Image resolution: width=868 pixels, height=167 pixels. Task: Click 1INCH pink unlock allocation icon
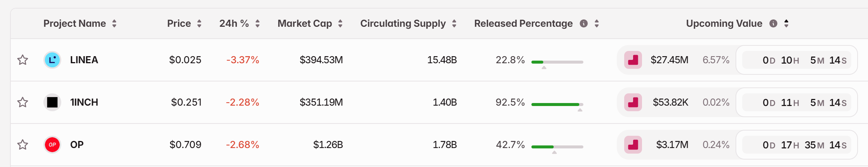tap(633, 102)
